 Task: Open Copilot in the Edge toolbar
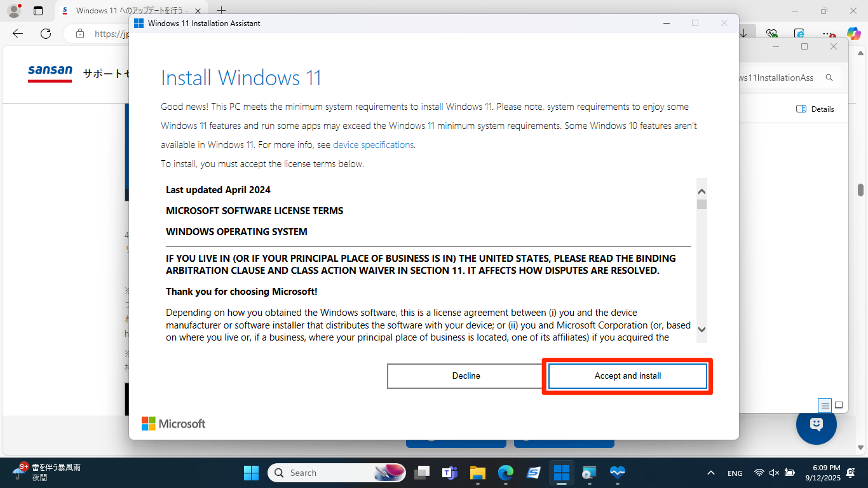[853, 34]
